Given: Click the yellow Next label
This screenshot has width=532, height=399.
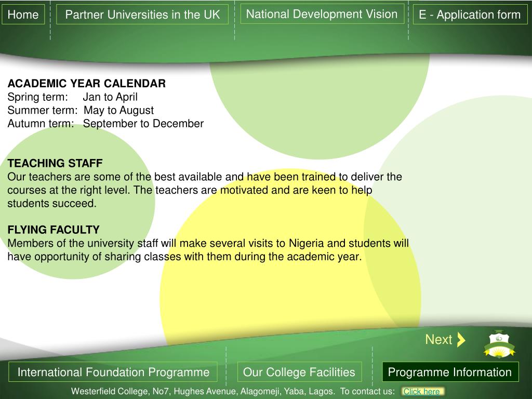Looking at the screenshot, I should (438, 340).
